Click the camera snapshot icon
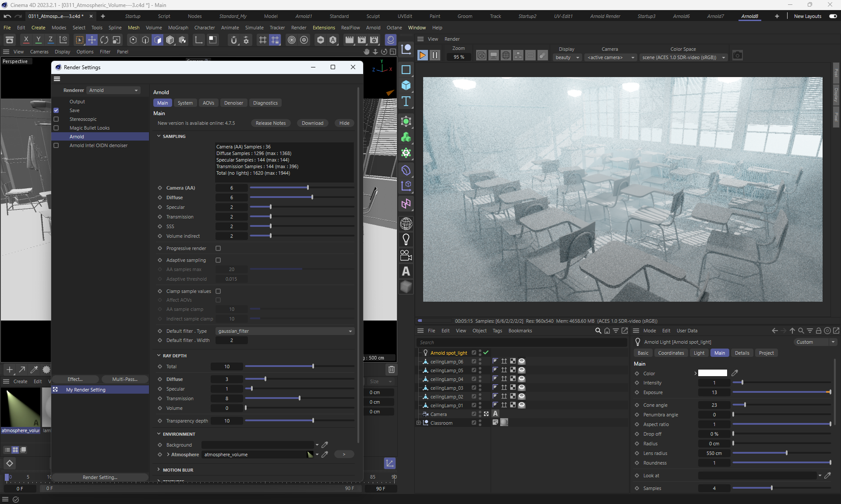 point(738,56)
